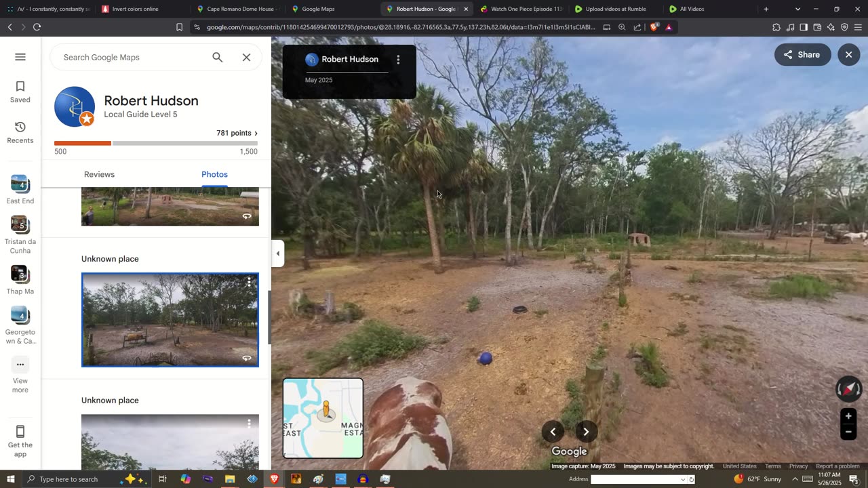This screenshot has width=868, height=488.
Task: Click the Robert Hudson name in the photo card
Action: 350,59
